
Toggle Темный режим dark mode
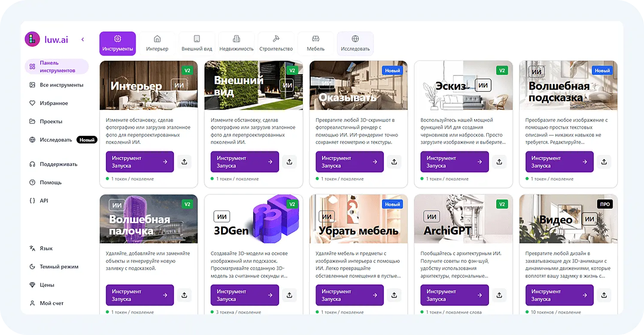[x=59, y=267]
